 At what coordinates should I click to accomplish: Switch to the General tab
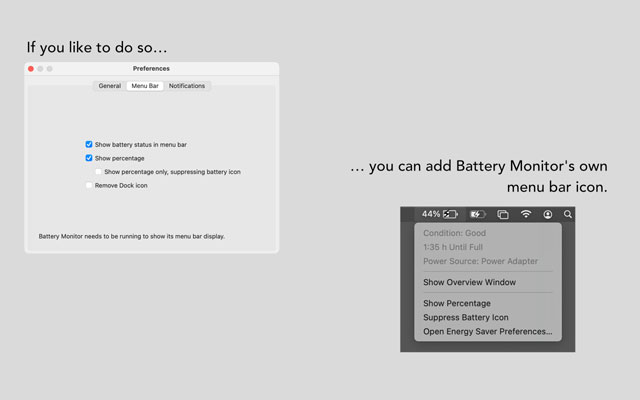pos(110,86)
